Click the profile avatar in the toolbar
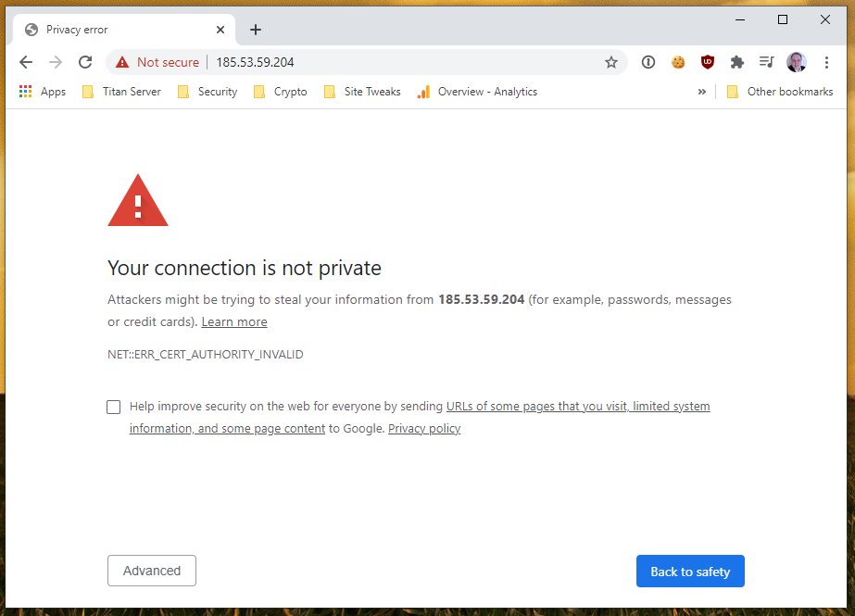 point(797,62)
